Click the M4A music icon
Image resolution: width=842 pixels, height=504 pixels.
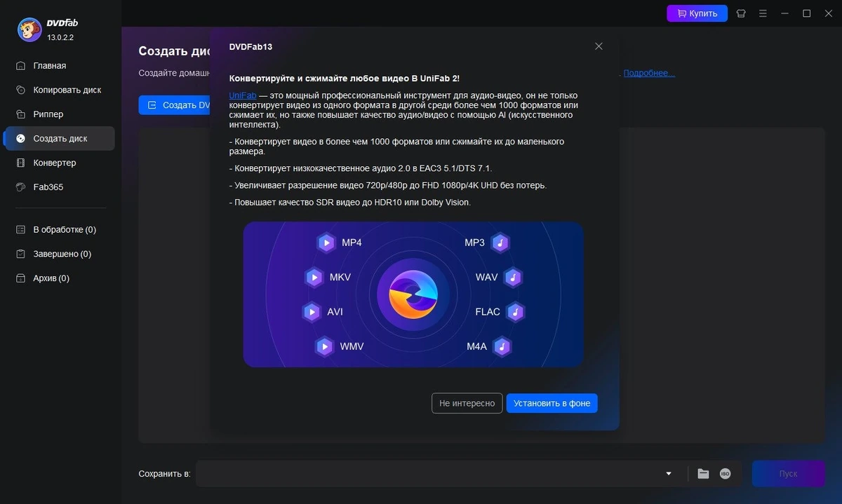pos(502,346)
